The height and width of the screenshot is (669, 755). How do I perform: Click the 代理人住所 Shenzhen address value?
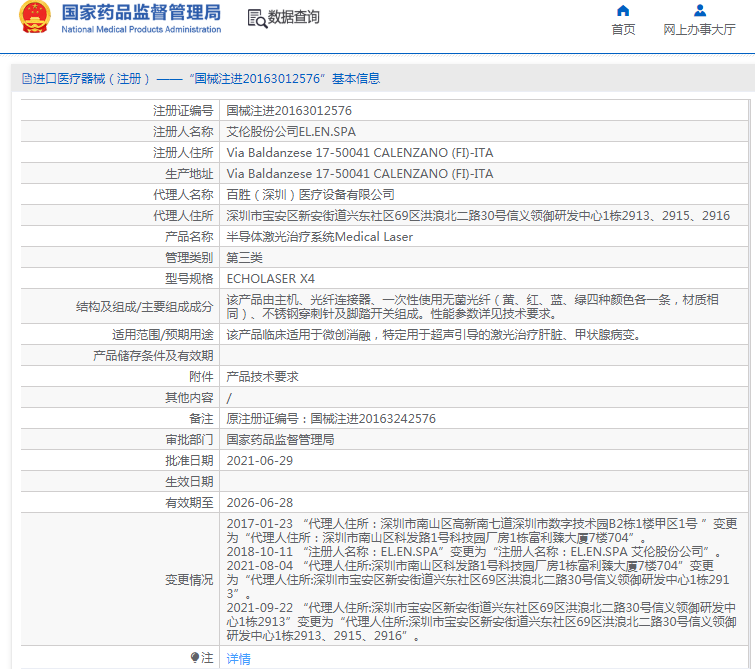point(478,216)
